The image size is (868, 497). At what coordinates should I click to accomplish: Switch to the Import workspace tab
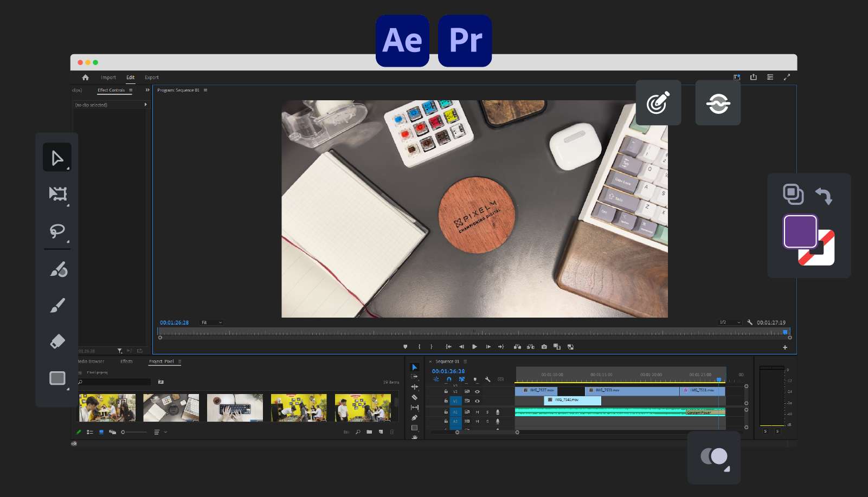point(108,78)
